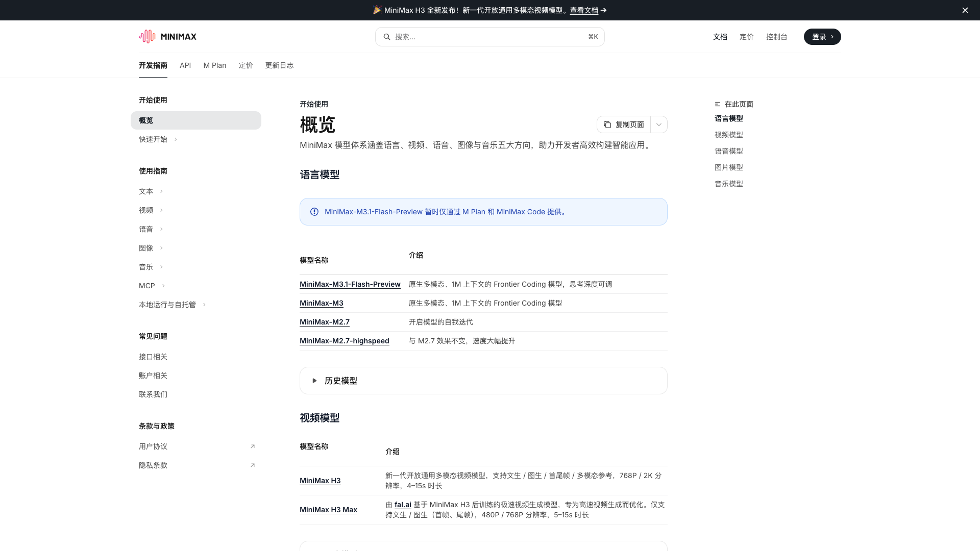Jump to 视频模型 in page outline
This screenshot has height=551, width=980.
729,135
